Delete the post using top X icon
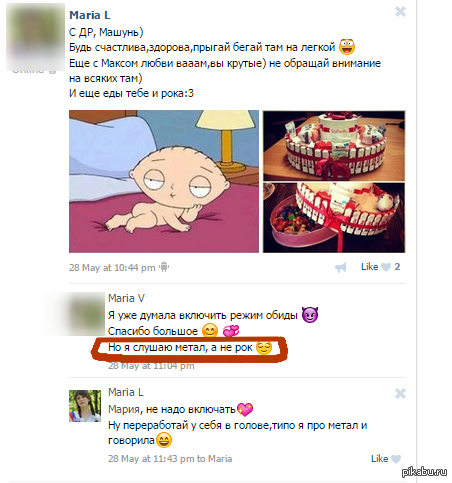 coord(400,12)
